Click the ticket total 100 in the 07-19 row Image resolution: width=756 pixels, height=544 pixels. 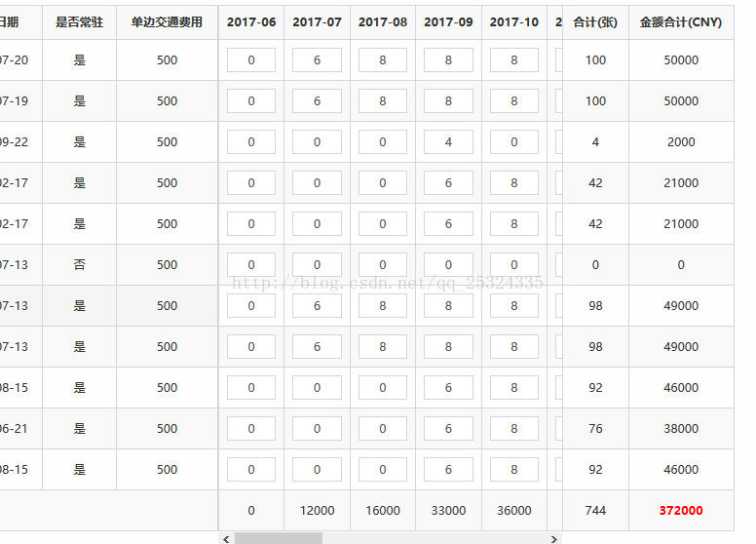coord(595,101)
